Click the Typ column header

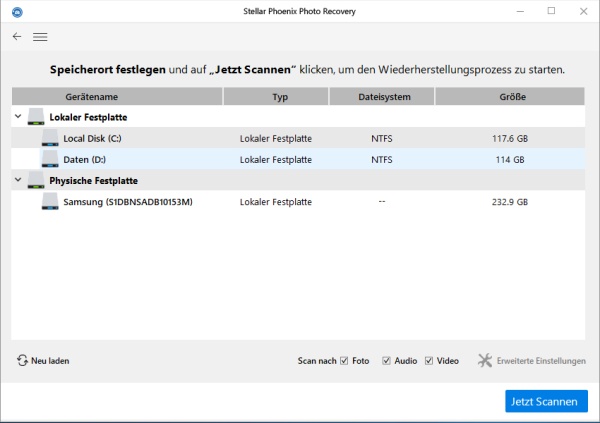(x=276, y=96)
